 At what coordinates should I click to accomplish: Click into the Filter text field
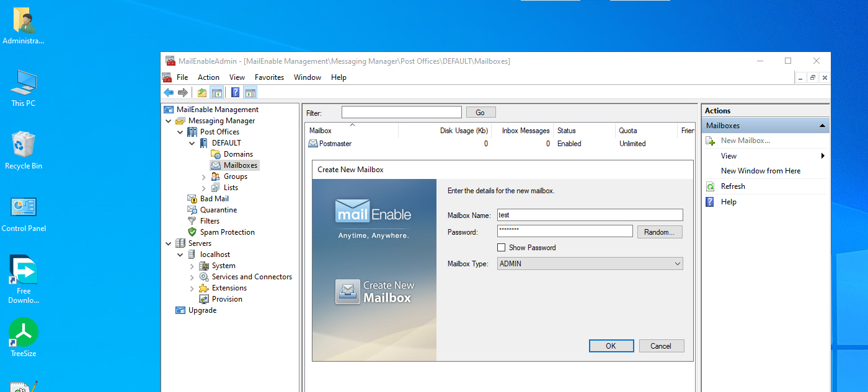coord(401,112)
